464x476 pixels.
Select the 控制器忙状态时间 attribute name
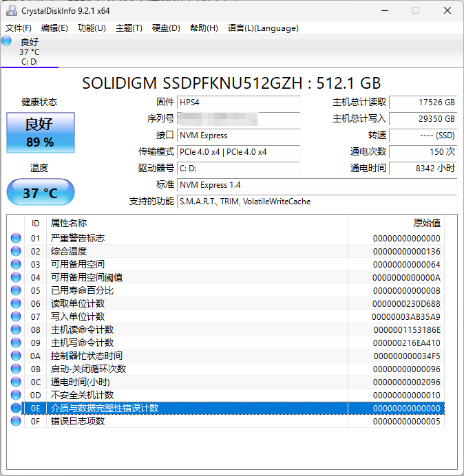point(87,356)
